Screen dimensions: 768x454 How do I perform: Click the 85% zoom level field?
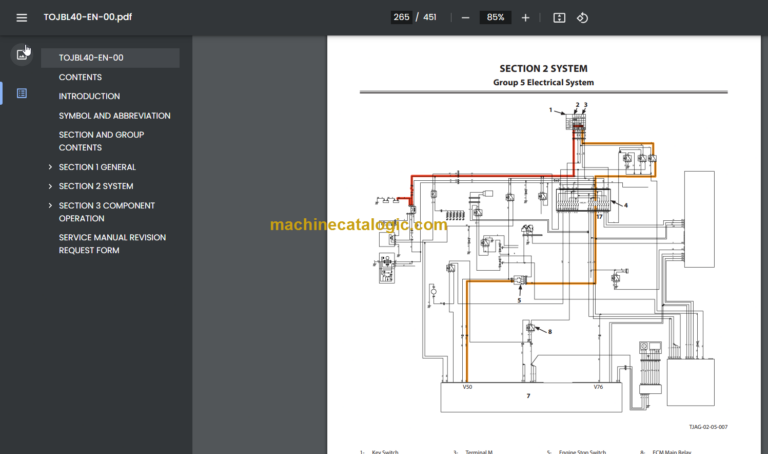point(494,17)
